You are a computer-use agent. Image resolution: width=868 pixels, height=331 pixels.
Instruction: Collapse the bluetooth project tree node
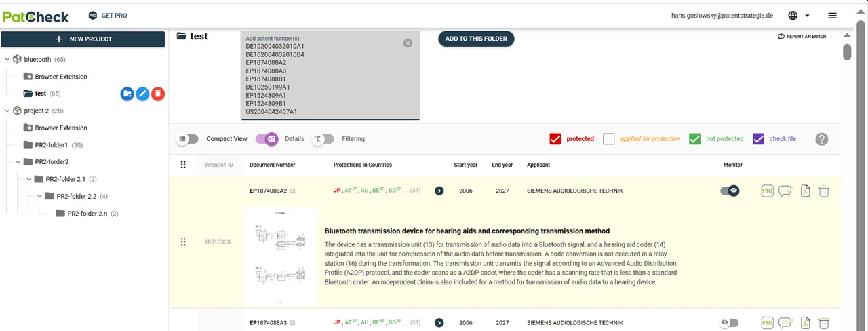click(x=7, y=60)
